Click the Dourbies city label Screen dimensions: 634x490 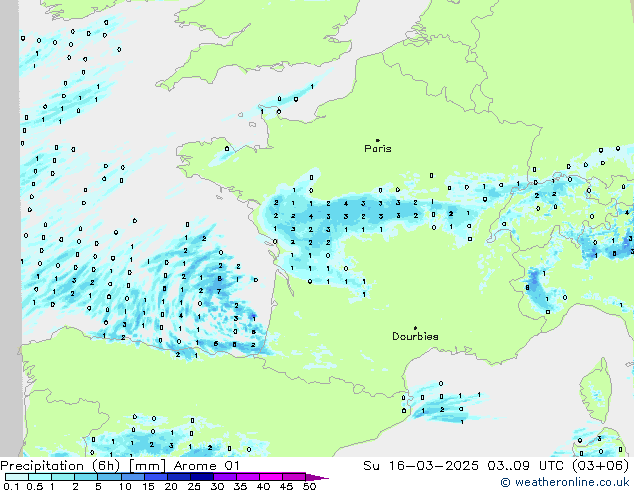point(415,336)
